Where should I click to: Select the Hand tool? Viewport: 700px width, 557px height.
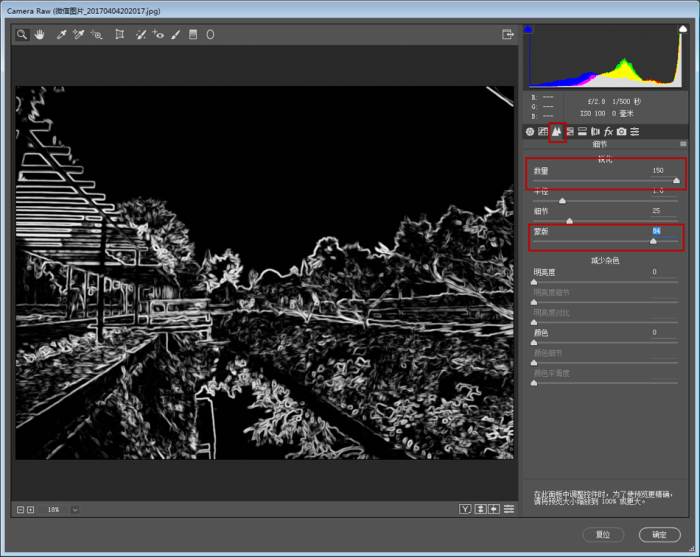(40, 34)
